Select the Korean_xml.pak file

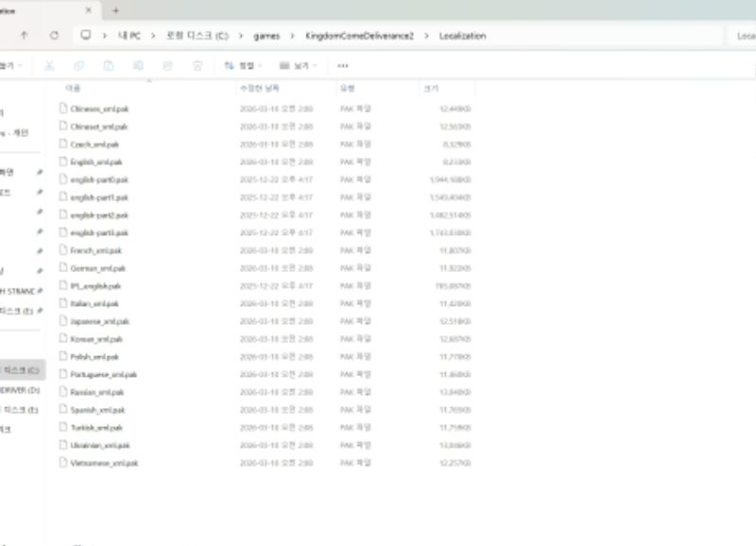[x=96, y=339]
